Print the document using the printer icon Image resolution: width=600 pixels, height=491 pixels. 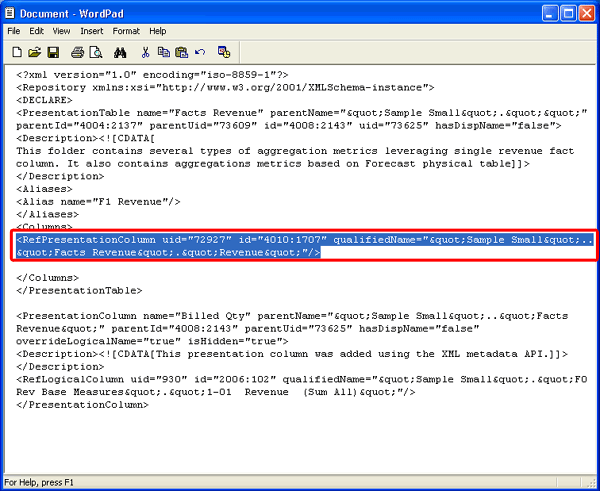[77, 52]
